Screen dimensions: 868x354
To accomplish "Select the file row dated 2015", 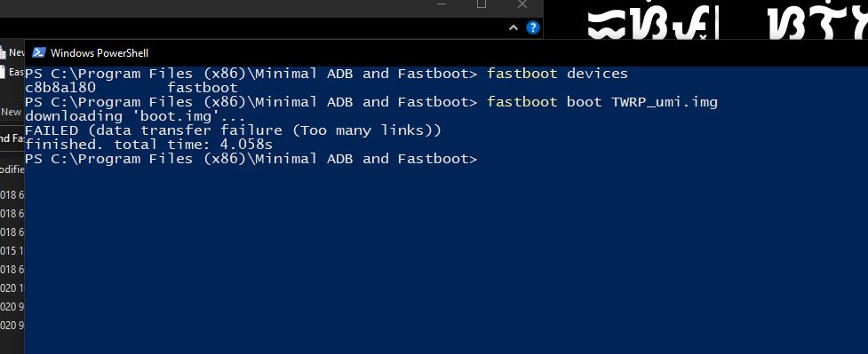I will (12, 251).
